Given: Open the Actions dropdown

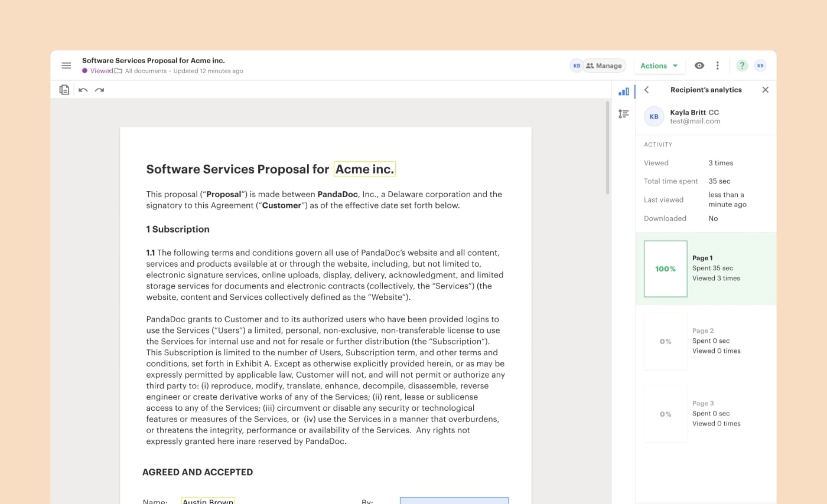Looking at the screenshot, I should pos(659,66).
